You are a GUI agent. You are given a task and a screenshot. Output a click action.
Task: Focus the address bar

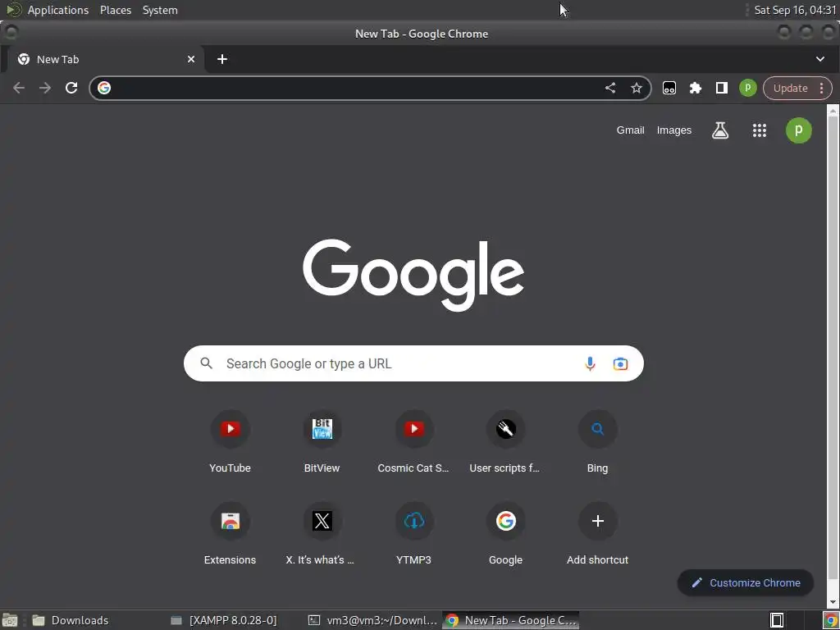pyautogui.click(x=354, y=88)
